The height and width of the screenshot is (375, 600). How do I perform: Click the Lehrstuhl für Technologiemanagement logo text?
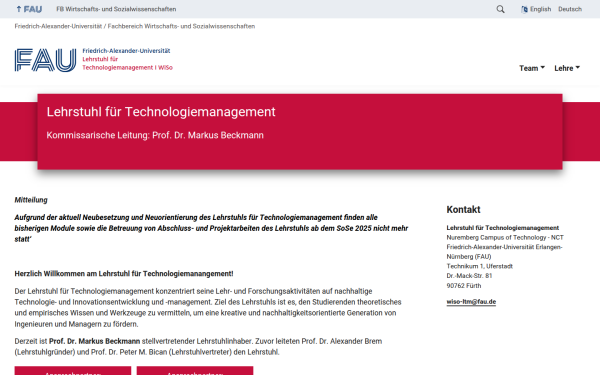[x=127, y=64]
